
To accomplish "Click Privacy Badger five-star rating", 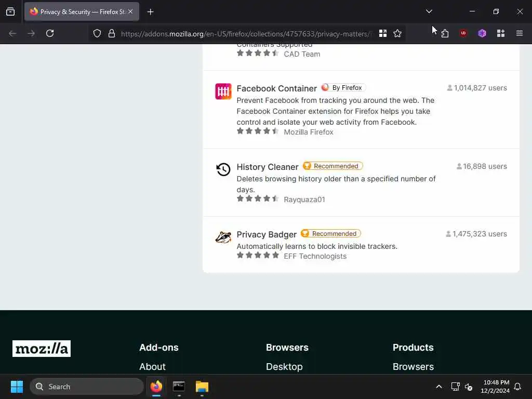I will click(x=258, y=256).
